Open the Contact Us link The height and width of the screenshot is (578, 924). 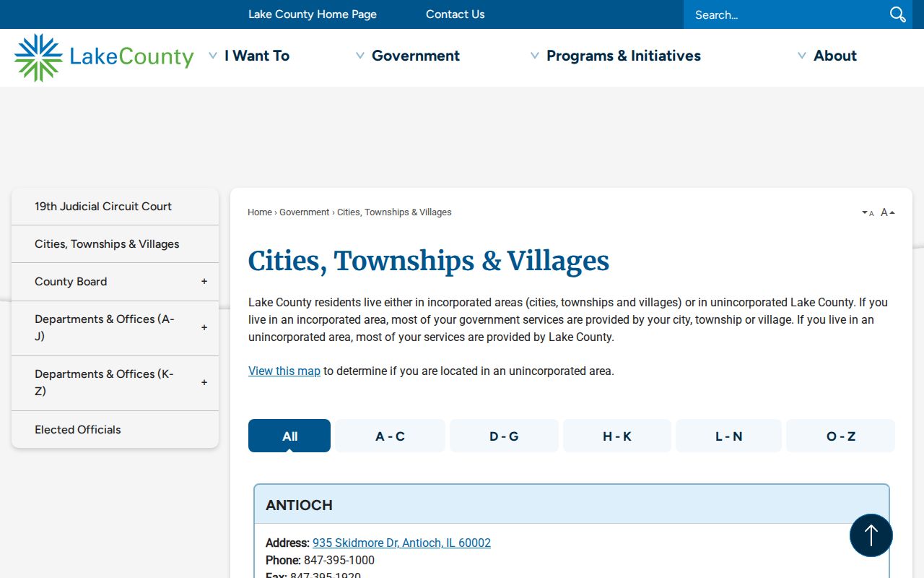click(455, 14)
